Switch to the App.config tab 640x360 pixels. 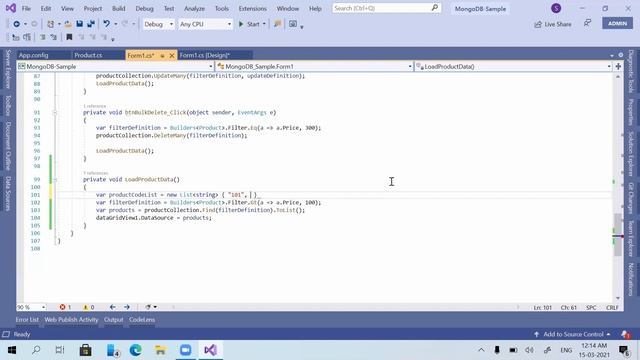coord(34,55)
